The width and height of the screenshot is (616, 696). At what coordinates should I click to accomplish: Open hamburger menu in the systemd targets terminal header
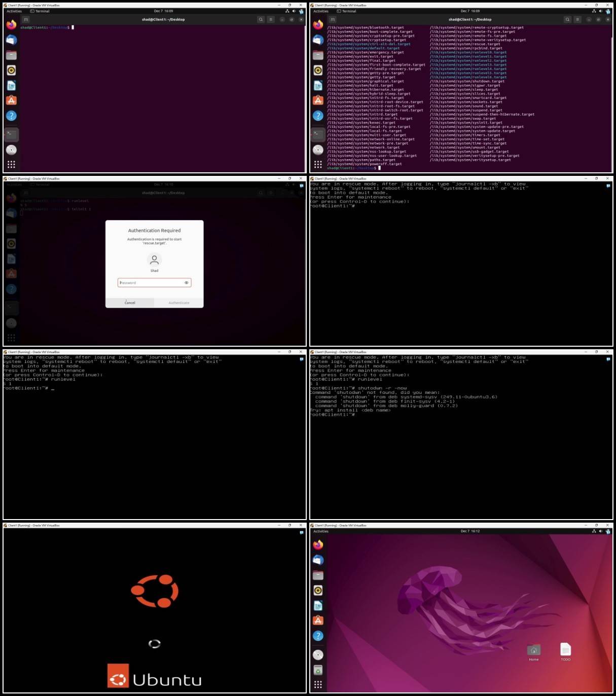coord(577,19)
